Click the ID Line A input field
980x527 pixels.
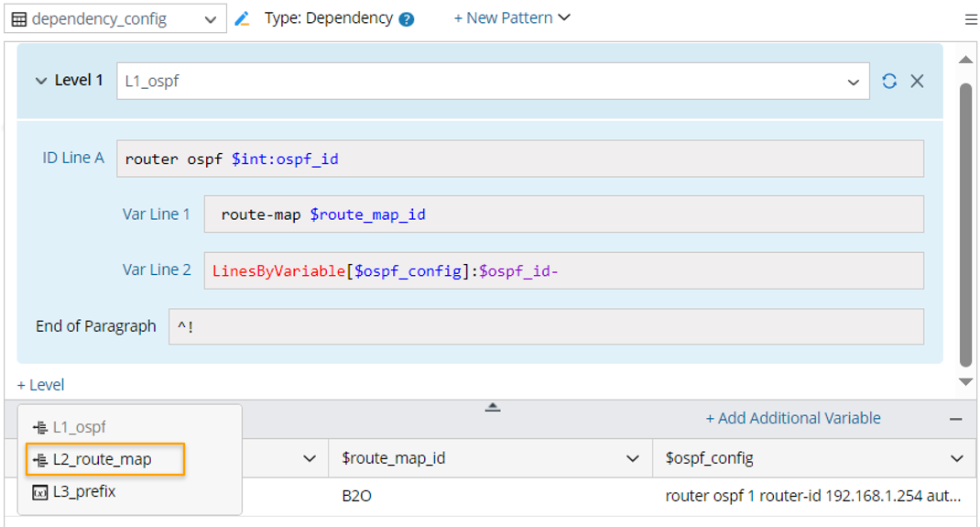point(519,159)
